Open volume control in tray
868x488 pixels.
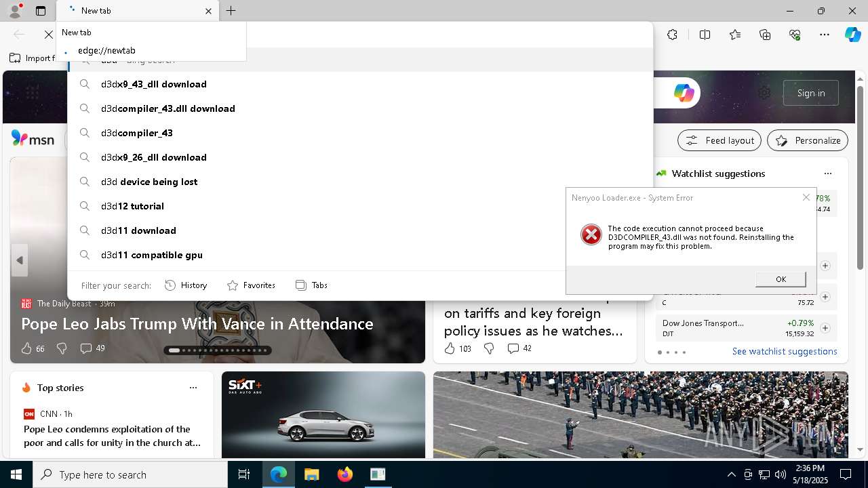tap(781, 474)
